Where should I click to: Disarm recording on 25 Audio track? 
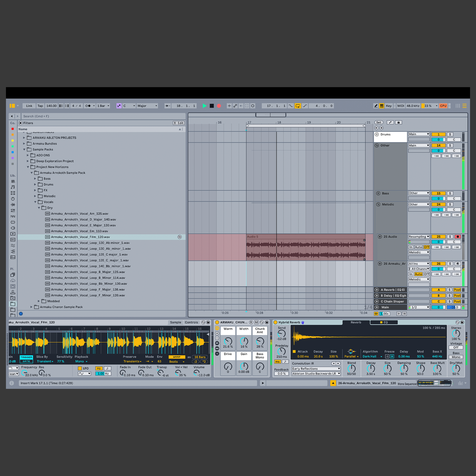(x=457, y=237)
